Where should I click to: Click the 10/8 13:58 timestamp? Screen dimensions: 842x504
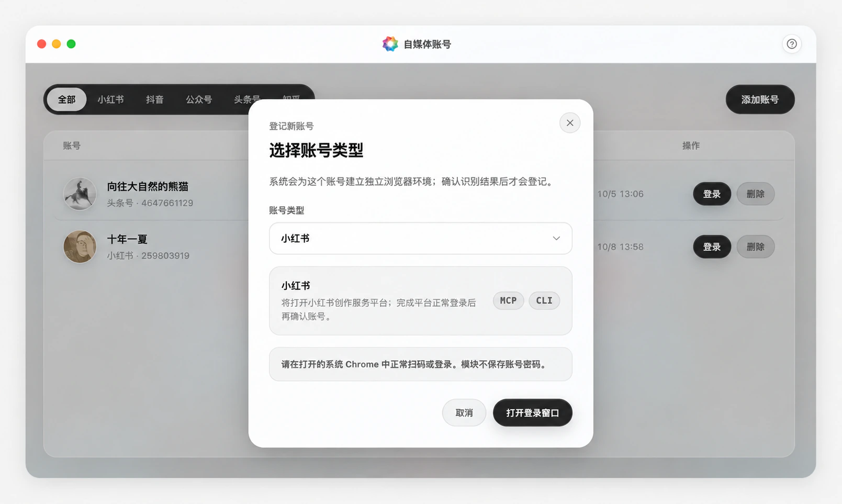pos(620,247)
